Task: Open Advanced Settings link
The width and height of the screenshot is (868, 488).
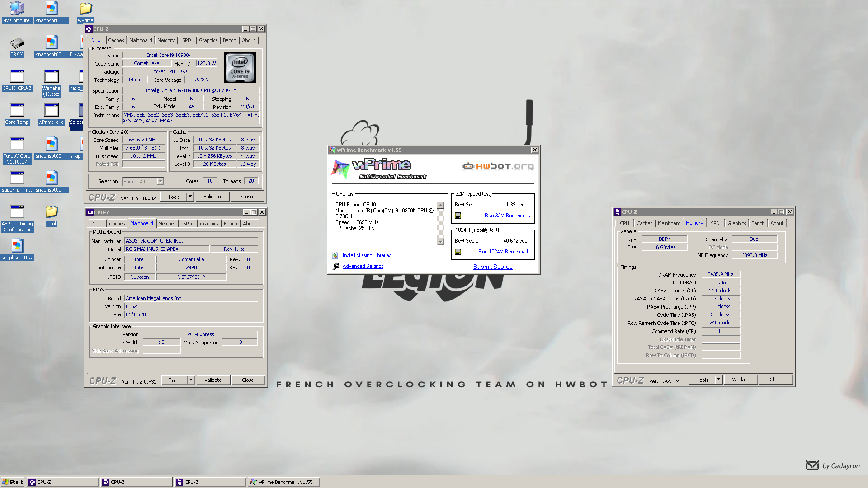Action: (363, 267)
